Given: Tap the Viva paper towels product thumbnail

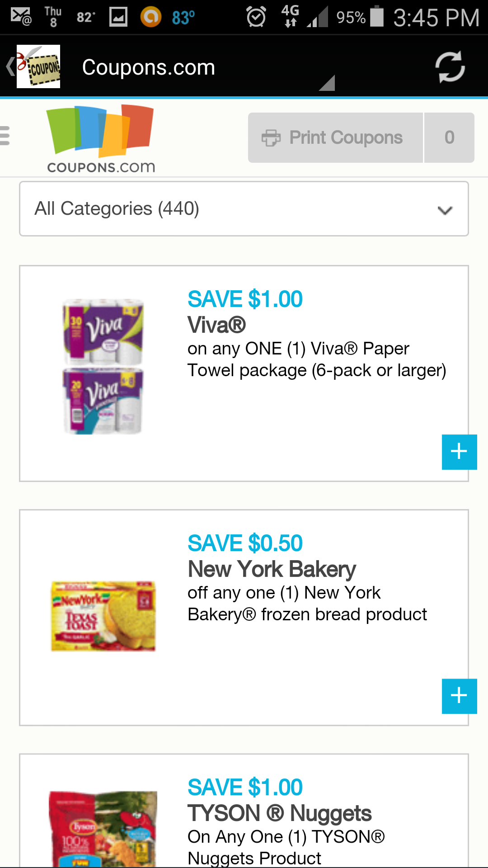Looking at the screenshot, I should pos(102,366).
